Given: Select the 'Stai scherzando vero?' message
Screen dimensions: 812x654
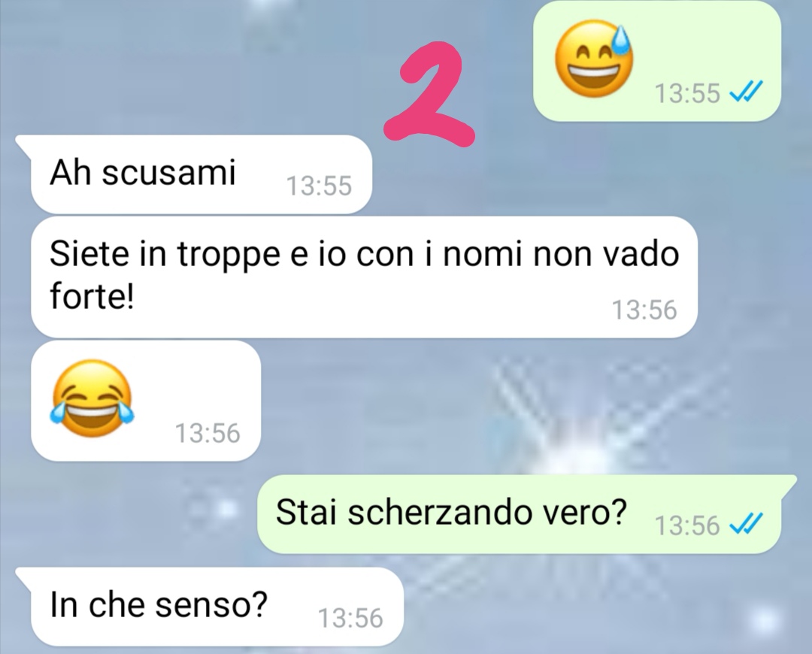Looking at the screenshot, I should click(x=527, y=513).
